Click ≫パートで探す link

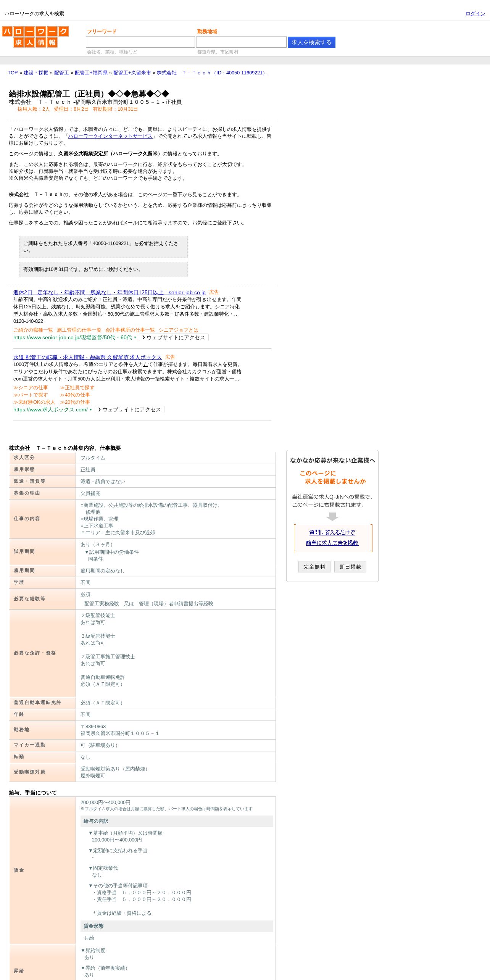[x=31, y=395]
